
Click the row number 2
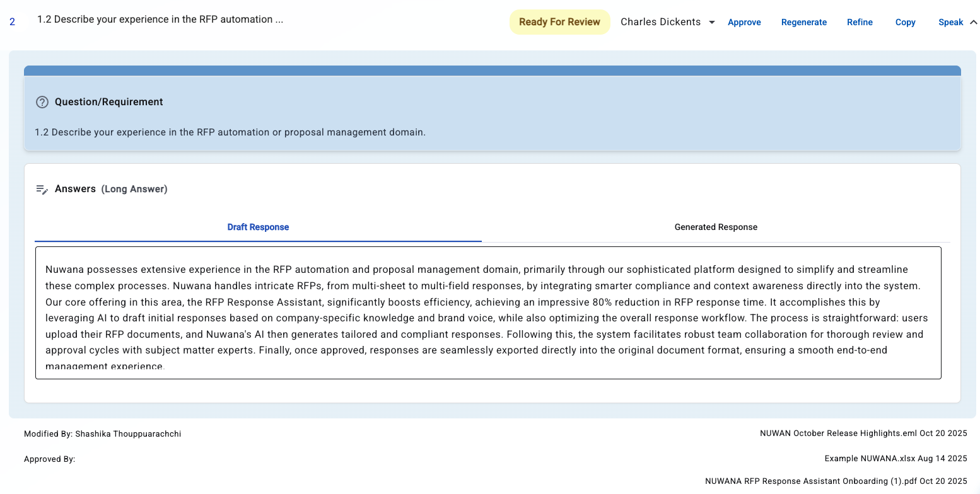click(13, 21)
